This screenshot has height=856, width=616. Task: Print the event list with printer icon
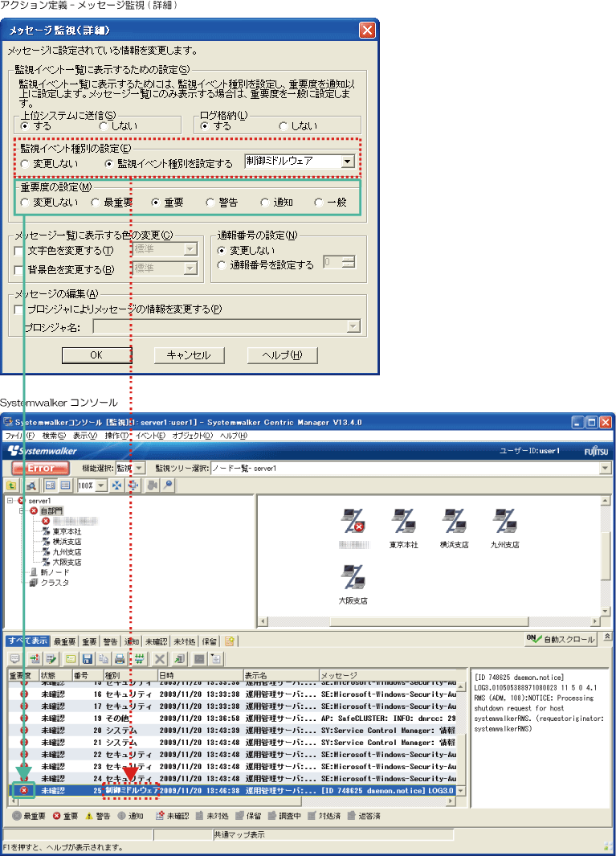(120, 659)
